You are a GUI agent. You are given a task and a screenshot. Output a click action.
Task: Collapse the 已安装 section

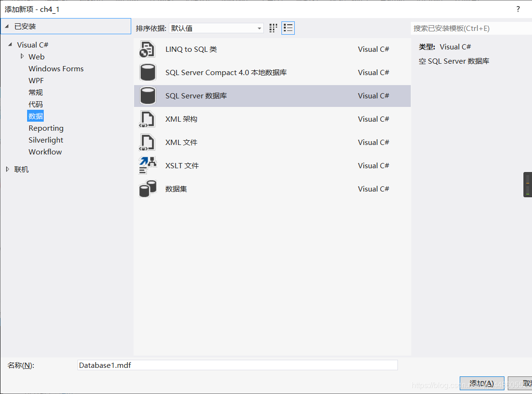7,26
